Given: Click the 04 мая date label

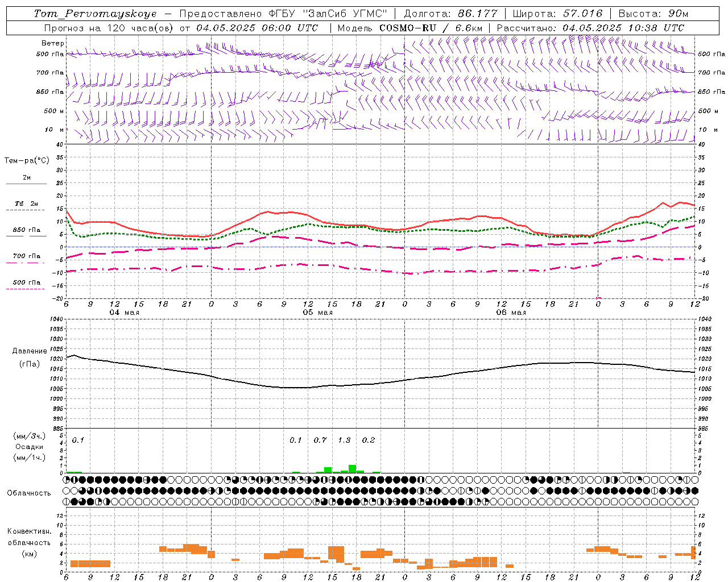Looking at the screenshot, I should (x=124, y=313).
